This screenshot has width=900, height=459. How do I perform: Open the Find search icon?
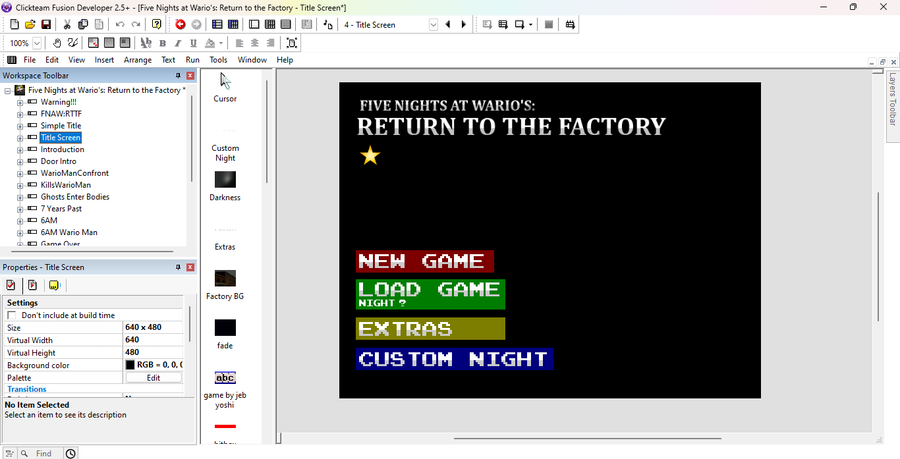coord(24,453)
